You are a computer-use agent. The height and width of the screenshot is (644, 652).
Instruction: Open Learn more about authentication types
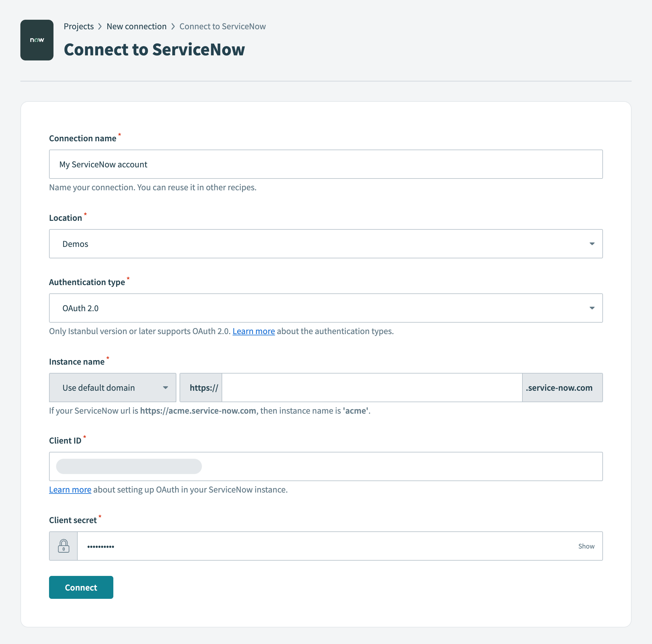click(x=253, y=331)
